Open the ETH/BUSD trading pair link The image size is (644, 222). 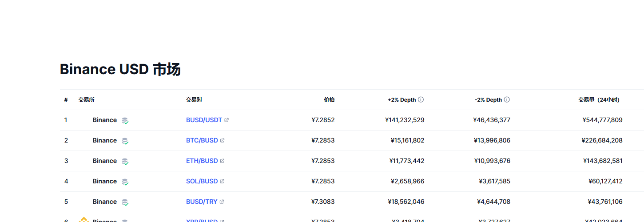(202, 161)
